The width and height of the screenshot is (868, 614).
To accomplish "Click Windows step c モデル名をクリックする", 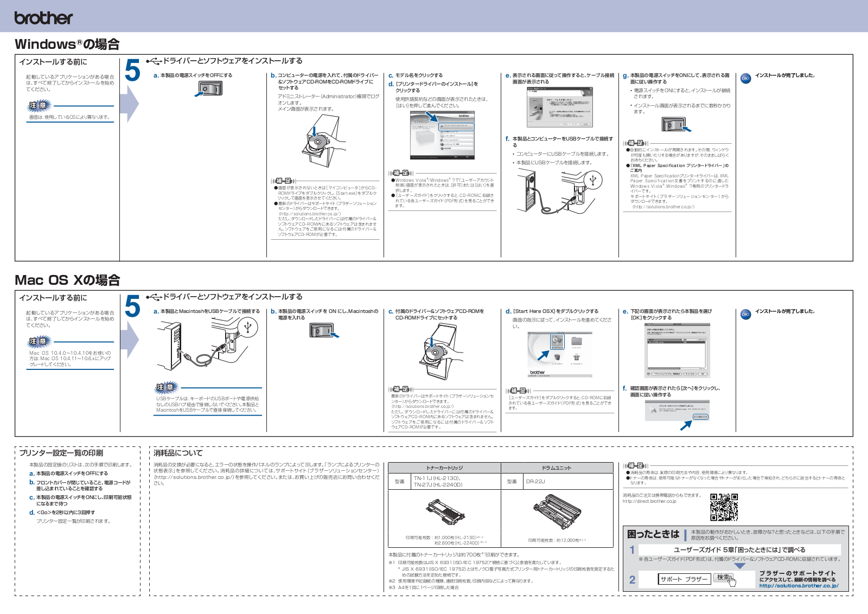I will 419,75.
